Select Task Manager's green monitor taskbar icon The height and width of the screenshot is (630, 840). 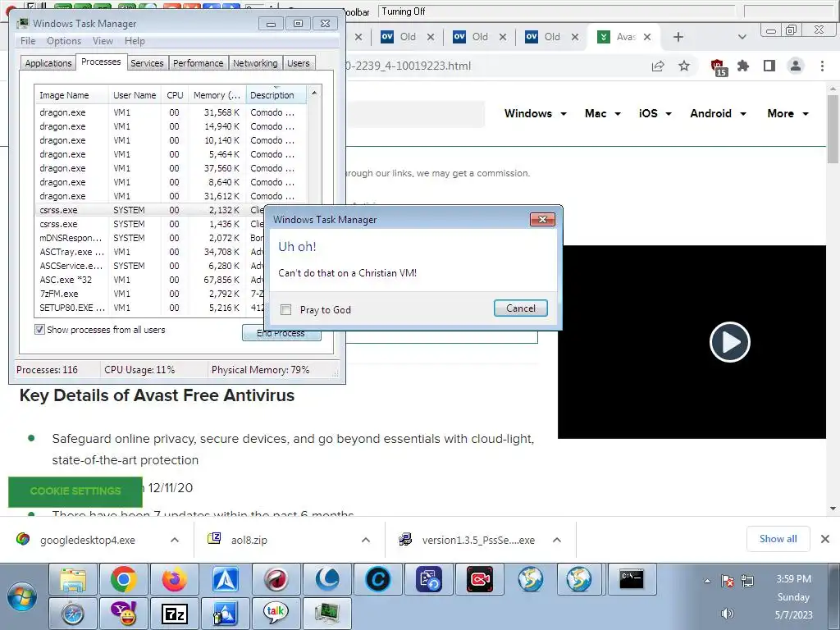[327, 614]
